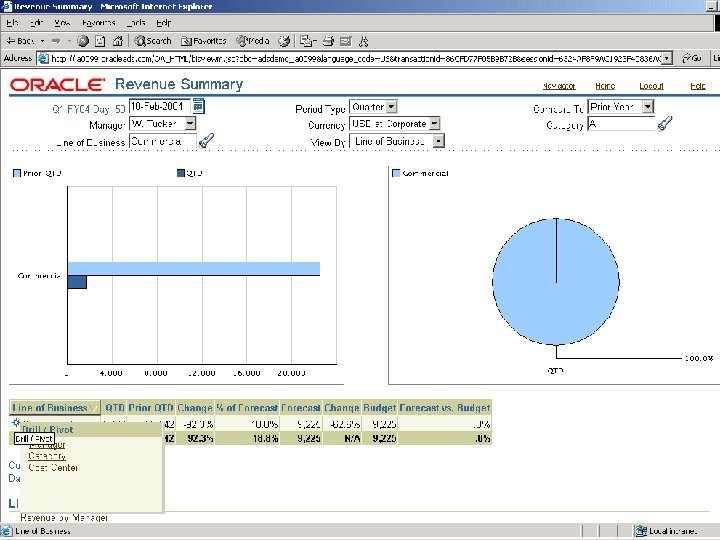Click the browser Back button
Image resolution: width=720 pixels, height=540 pixels.
pos(20,41)
